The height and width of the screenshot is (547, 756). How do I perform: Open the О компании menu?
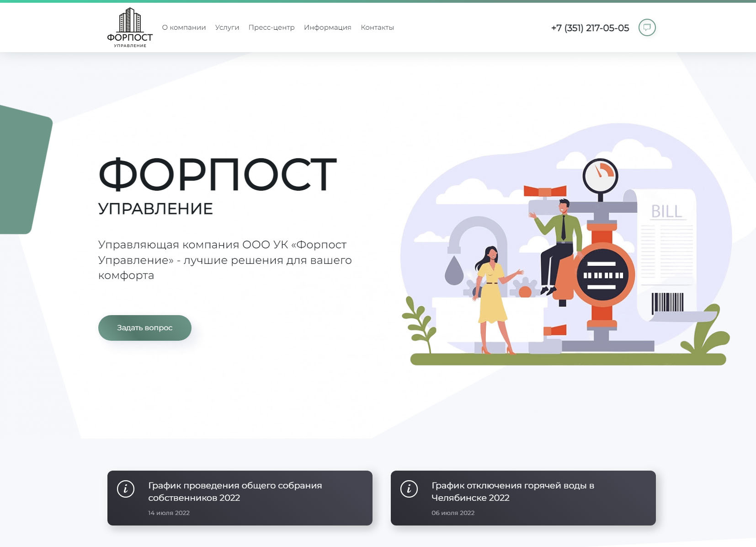click(184, 27)
